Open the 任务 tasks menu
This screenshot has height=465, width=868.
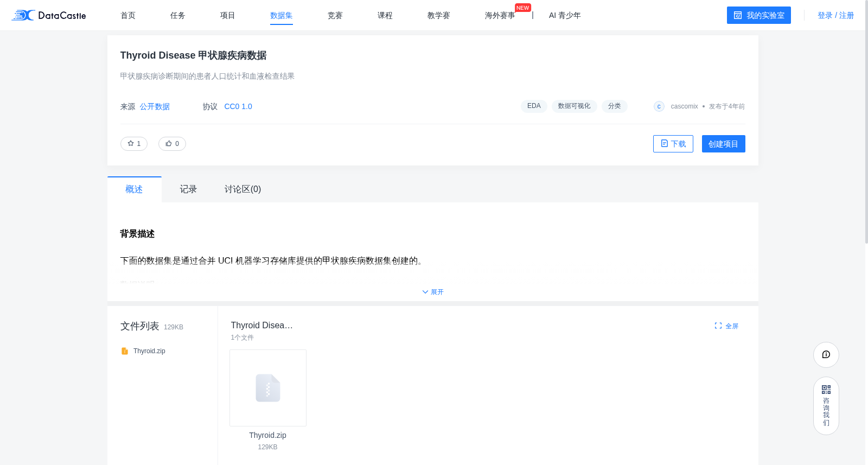[x=178, y=15]
